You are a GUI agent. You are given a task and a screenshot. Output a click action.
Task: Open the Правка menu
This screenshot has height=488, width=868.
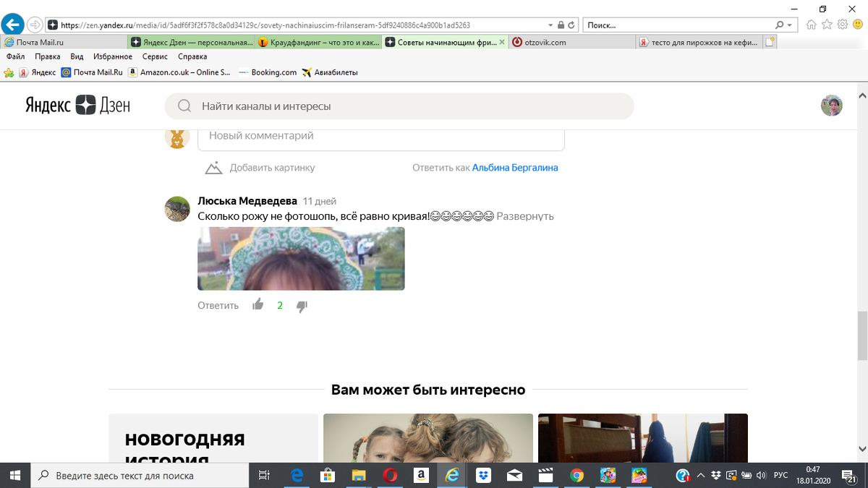[48, 56]
